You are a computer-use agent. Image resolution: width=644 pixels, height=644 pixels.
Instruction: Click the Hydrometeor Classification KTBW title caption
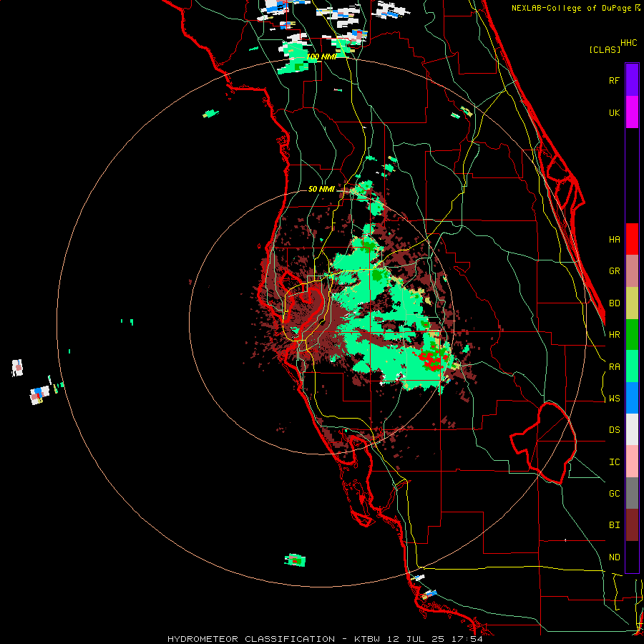coord(326,639)
